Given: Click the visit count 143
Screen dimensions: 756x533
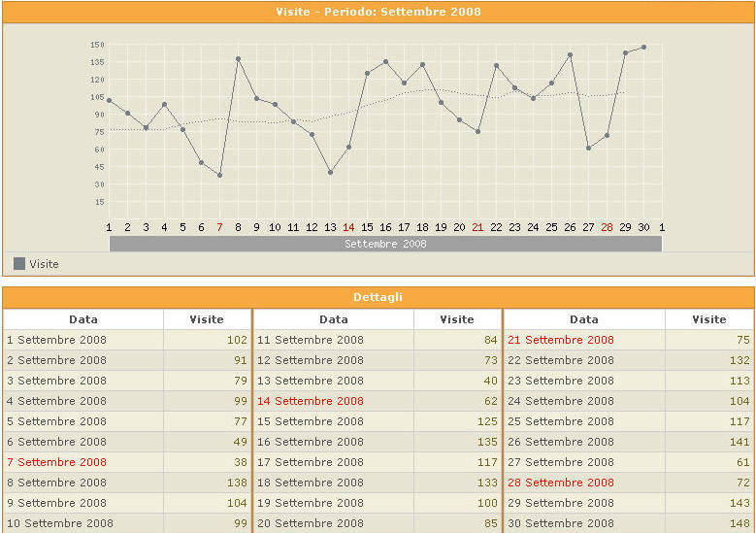Looking at the screenshot, I should [740, 503].
